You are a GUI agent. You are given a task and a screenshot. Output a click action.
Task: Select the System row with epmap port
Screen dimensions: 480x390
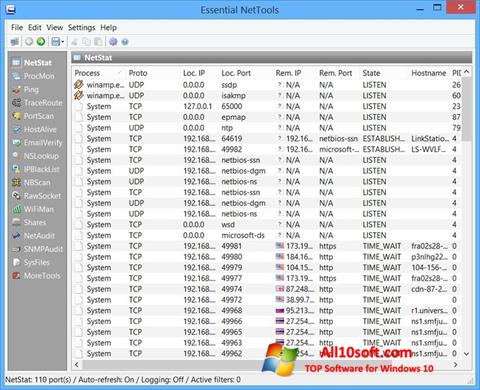267,117
